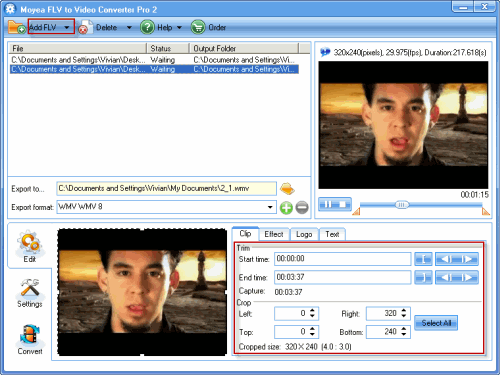Click the Delete toolbar icon
Screen dimensions: 500x375
pos(85,27)
